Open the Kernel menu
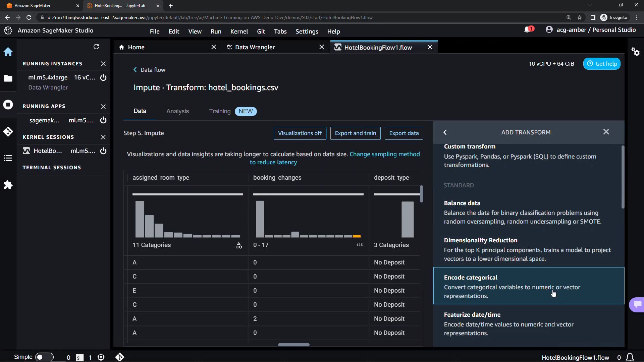 coord(239,32)
